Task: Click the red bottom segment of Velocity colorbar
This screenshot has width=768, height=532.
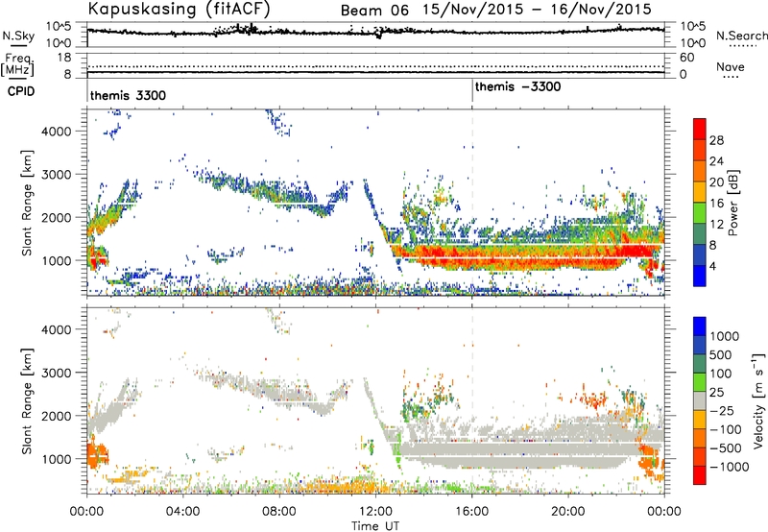Action: (x=700, y=474)
